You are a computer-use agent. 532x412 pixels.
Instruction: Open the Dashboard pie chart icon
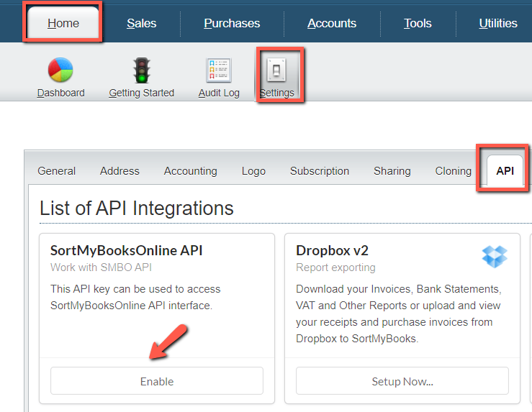click(x=60, y=70)
